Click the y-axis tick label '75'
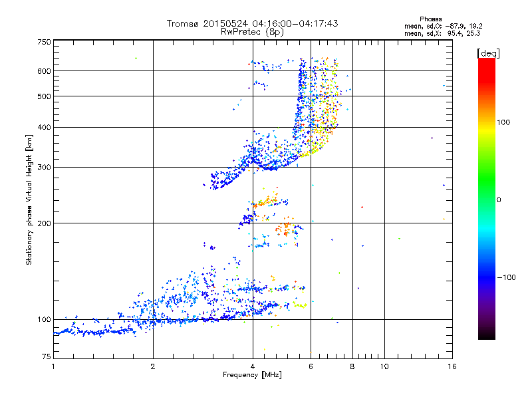The width and height of the screenshot is (532, 399). pyautogui.click(x=47, y=356)
